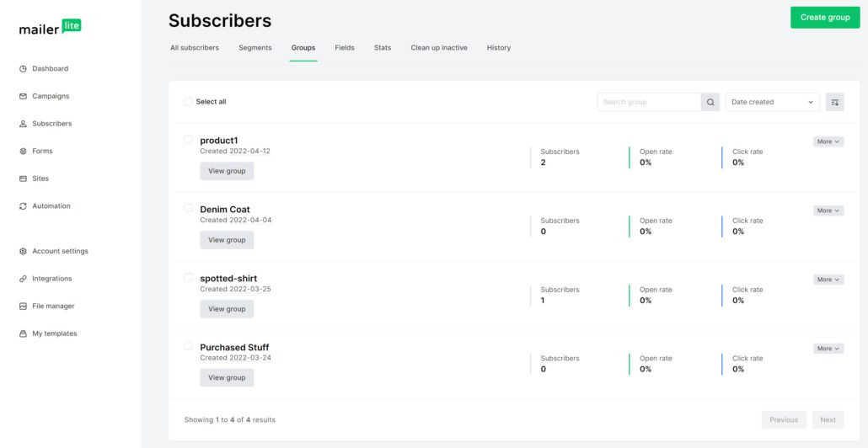Open the Date created sort dropdown

[x=772, y=102]
